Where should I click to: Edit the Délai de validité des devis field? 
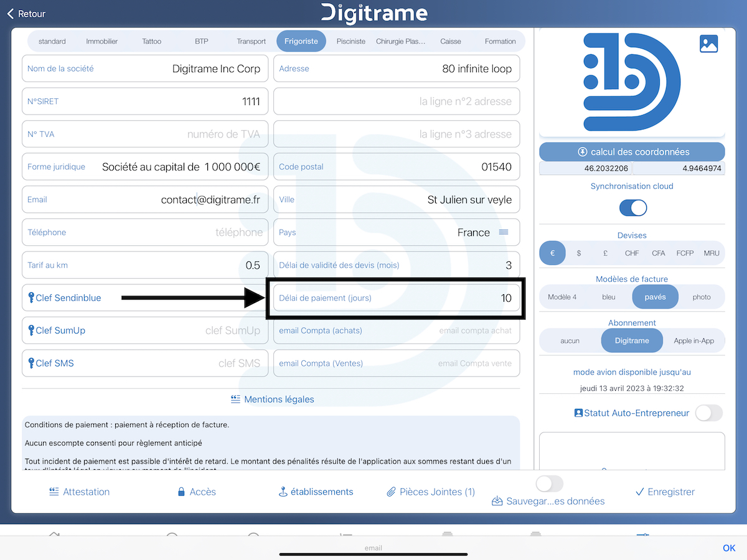[x=397, y=265]
